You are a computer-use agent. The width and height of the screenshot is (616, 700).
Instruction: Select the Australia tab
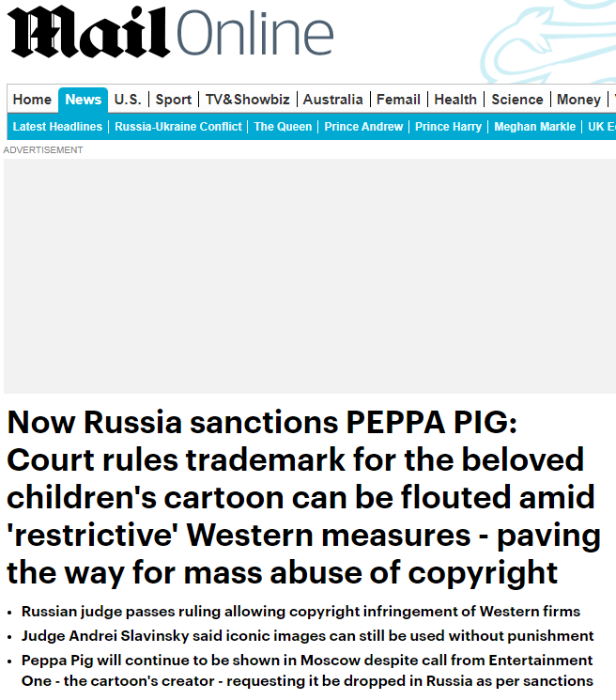click(x=332, y=100)
